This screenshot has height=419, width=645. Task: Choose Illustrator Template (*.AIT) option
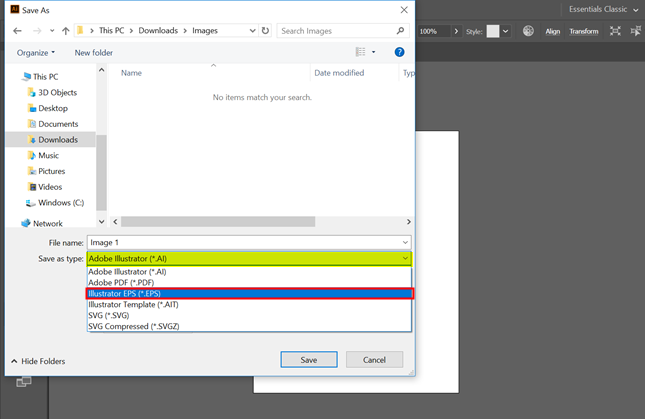pyautogui.click(x=249, y=305)
